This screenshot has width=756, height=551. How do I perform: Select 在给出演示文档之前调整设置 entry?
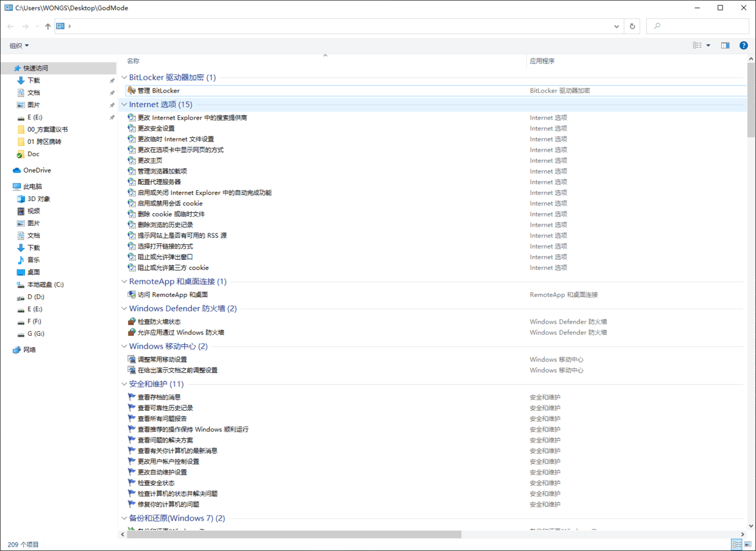(177, 370)
